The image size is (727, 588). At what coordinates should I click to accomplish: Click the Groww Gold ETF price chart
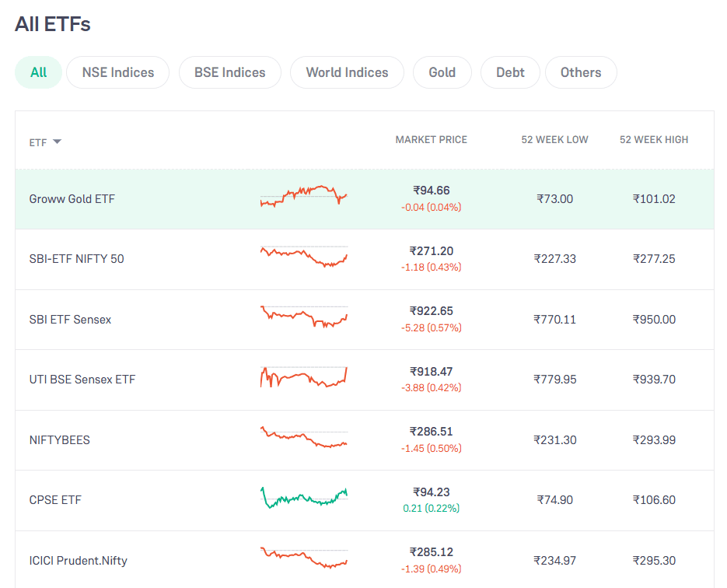pos(303,199)
